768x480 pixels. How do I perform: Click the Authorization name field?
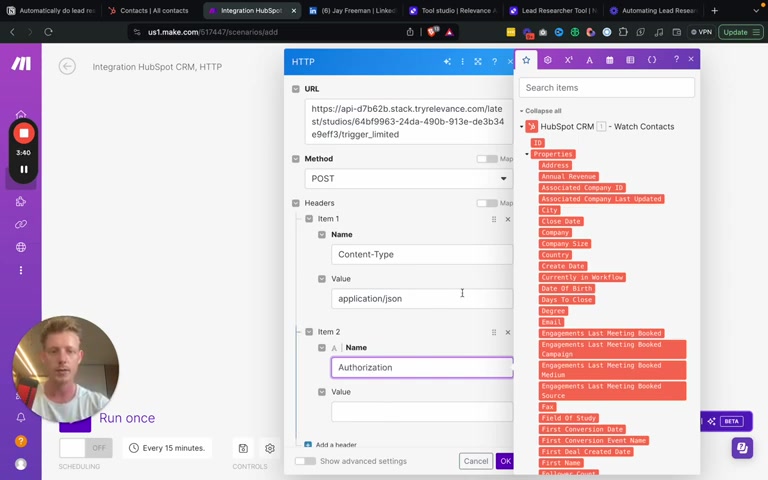pos(422,367)
